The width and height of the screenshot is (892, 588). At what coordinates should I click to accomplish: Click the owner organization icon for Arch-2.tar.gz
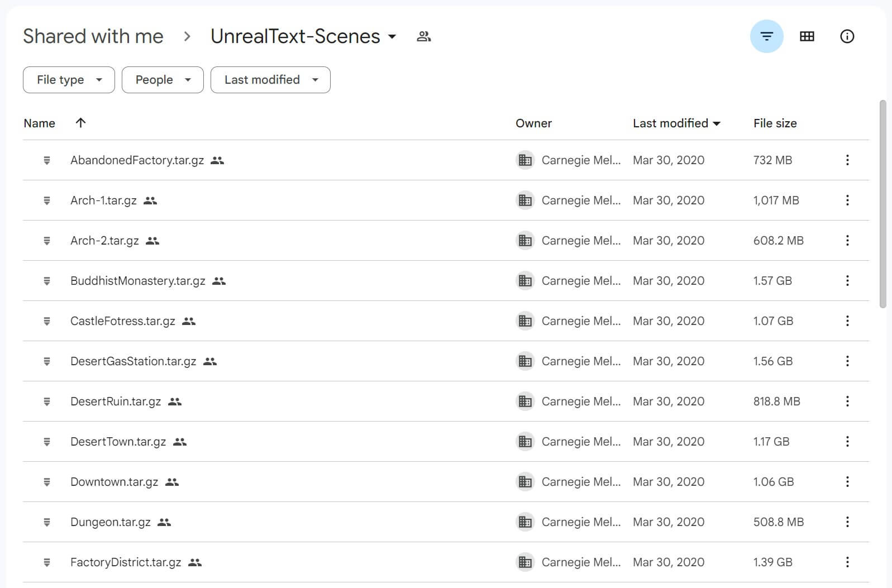(525, 241)
